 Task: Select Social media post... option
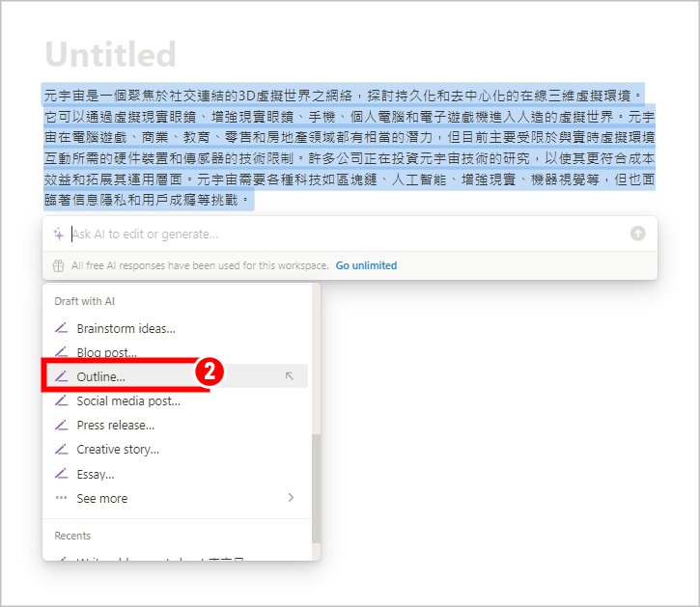178,400
